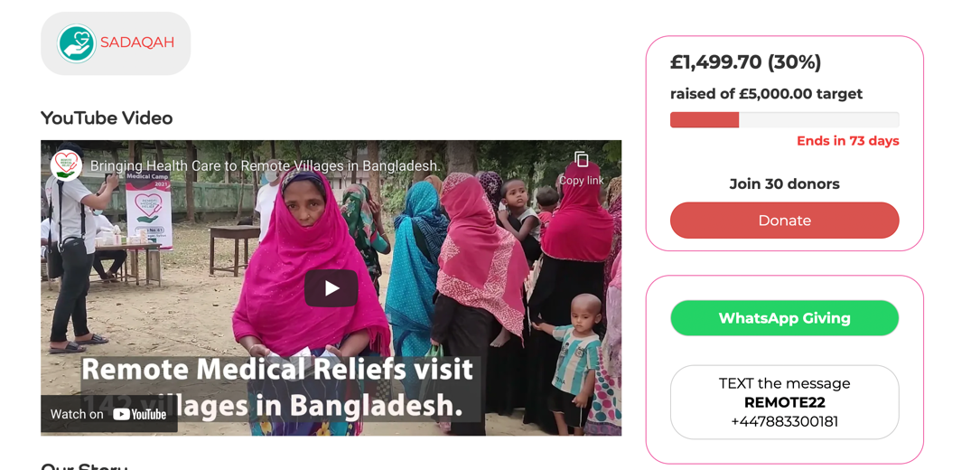Screen dimensions: 980x470
Task: Click the £1,499.70 (30%) raised amount
Action: [746, 62]
